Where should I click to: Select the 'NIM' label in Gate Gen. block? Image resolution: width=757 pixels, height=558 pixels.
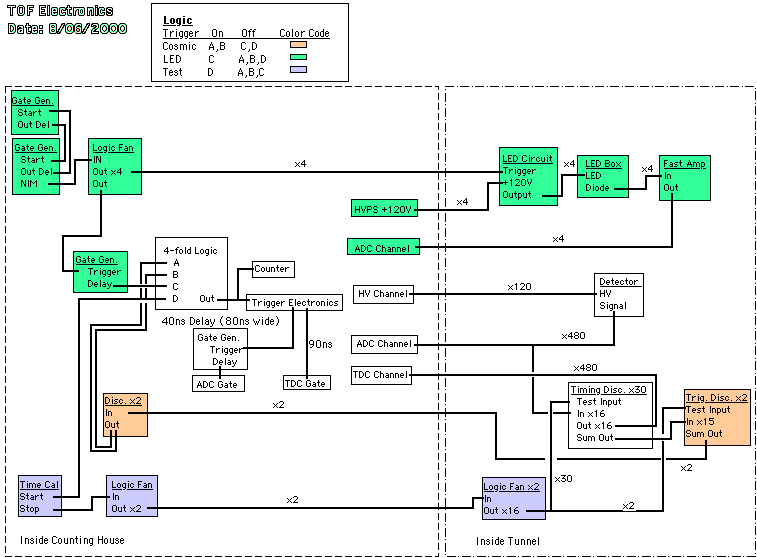29,183
